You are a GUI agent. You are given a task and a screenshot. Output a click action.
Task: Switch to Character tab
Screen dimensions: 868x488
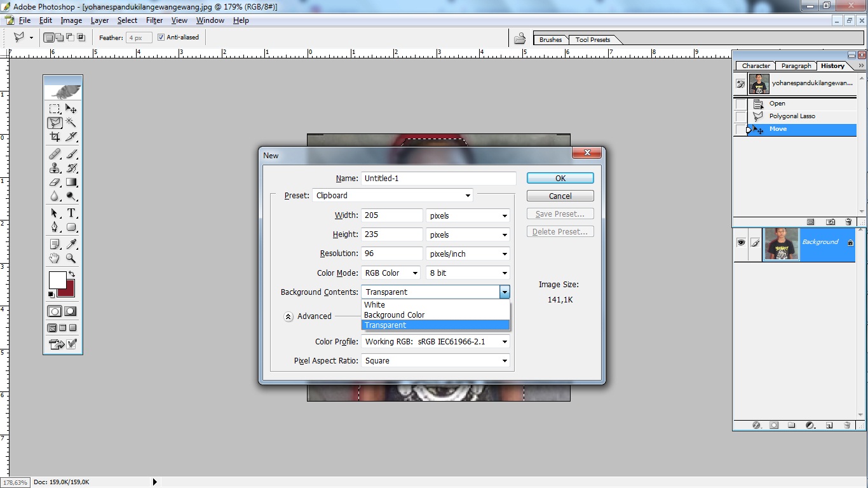[x=756, y=66]
